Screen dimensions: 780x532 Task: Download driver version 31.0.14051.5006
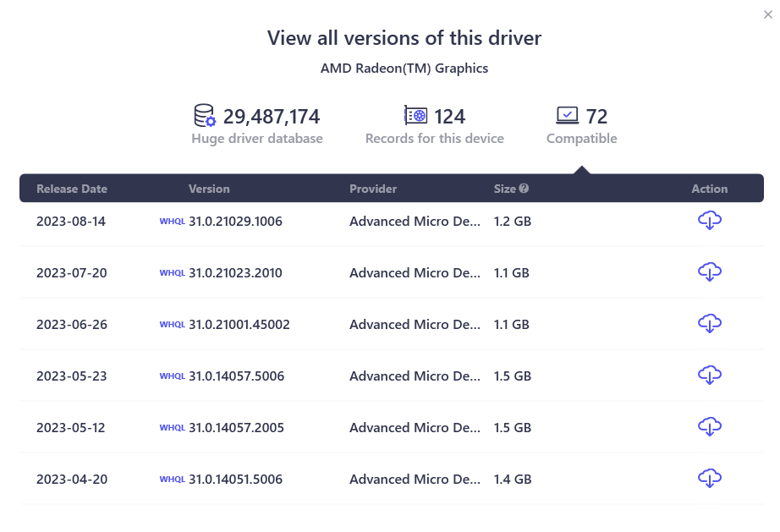(709, 479)
